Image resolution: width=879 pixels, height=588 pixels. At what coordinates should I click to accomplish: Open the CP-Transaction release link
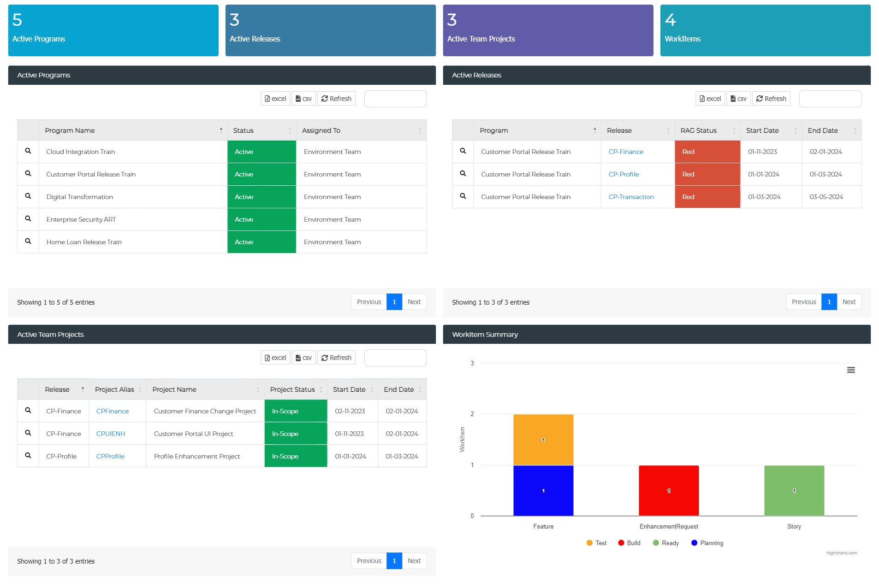pyautogui.click(x=631, y=197)
